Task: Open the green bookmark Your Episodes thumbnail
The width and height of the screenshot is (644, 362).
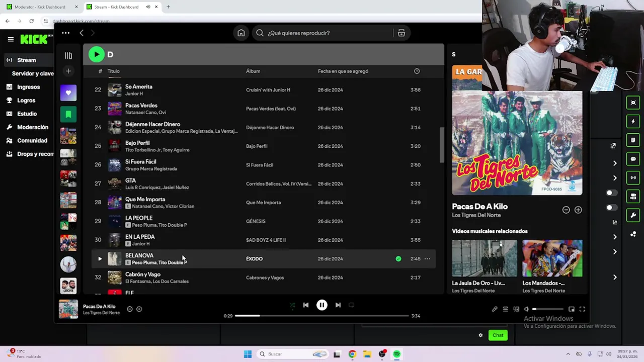Action: click(68, 114)
